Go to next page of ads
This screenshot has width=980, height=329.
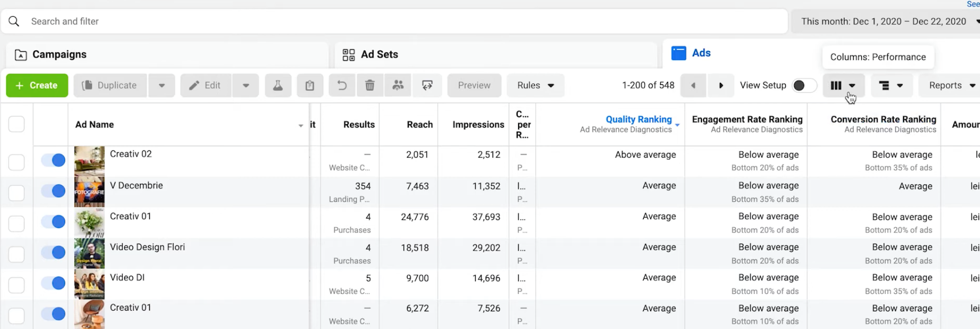point(721,85)
